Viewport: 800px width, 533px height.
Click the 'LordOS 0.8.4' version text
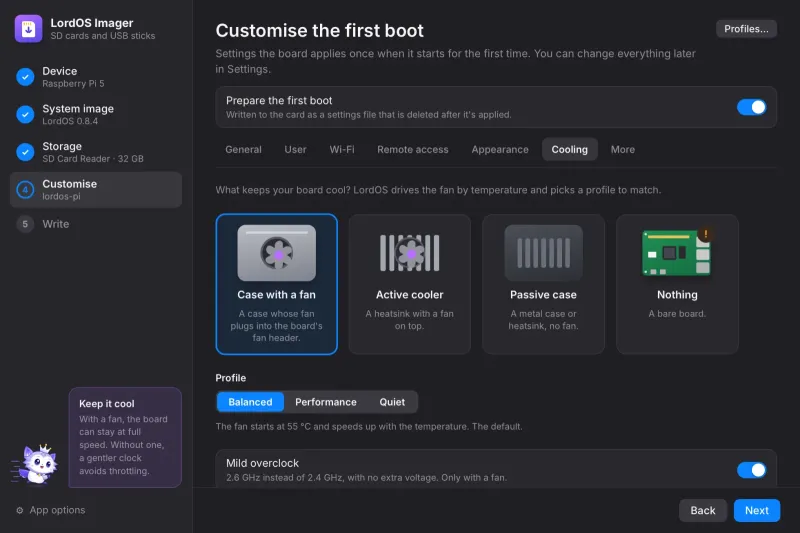pos(70,121)
